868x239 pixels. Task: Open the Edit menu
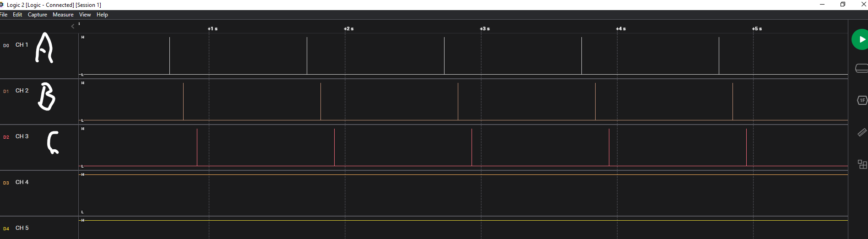pos(17,15)
